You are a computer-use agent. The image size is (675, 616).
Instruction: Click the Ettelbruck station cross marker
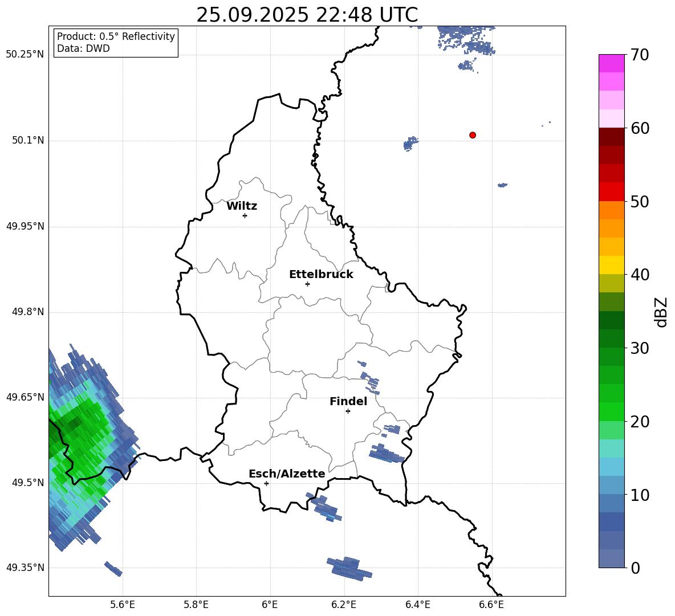(307, 284)
